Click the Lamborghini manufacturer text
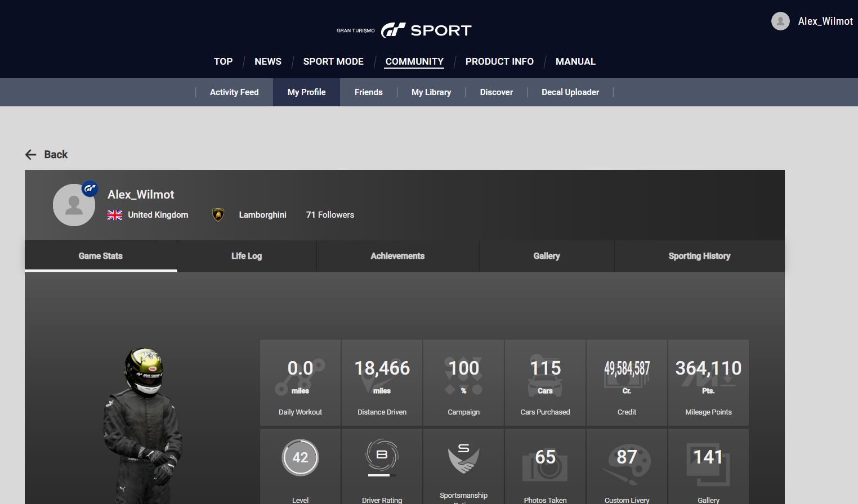The image size is (858, 504). pyautogui.click(x=262, y=215)
